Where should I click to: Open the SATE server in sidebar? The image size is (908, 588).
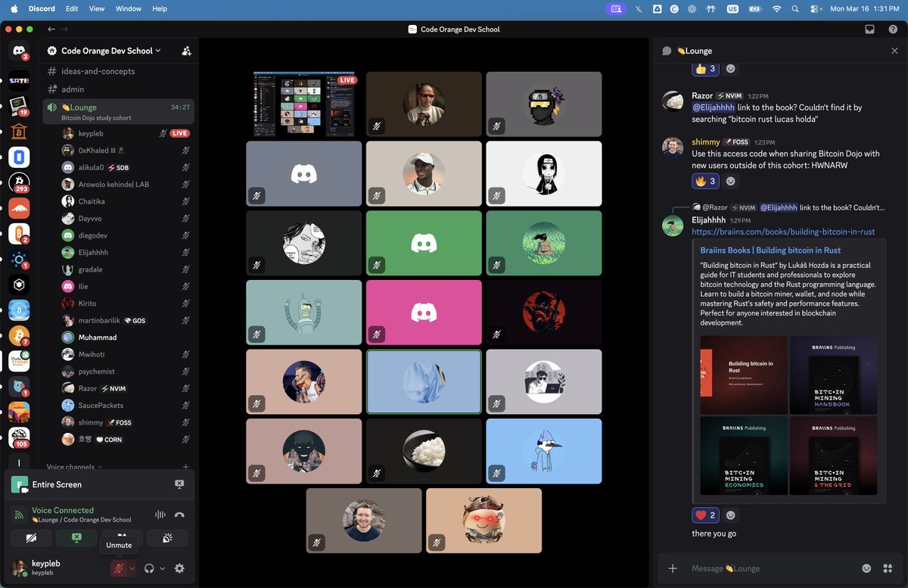pos(19,80)
